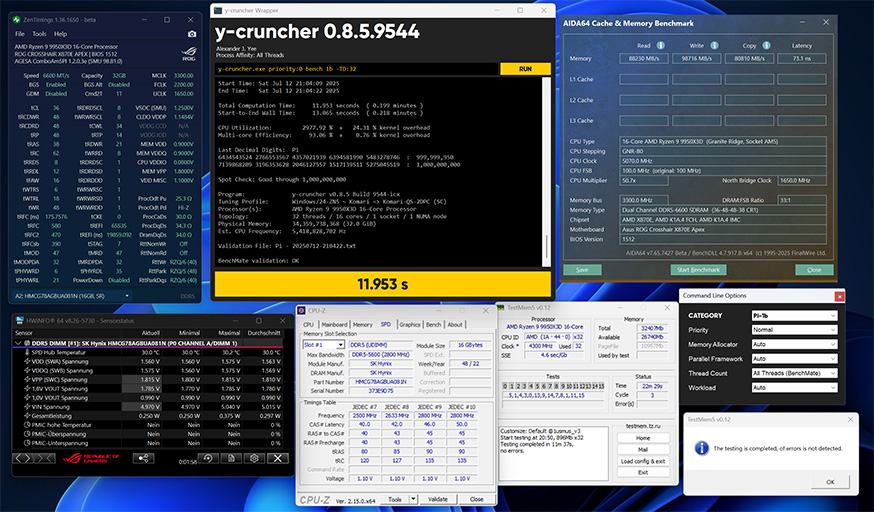Click CPU-Z Close button
The width and height of the screenshot is (874, 512).
point(477,499)
